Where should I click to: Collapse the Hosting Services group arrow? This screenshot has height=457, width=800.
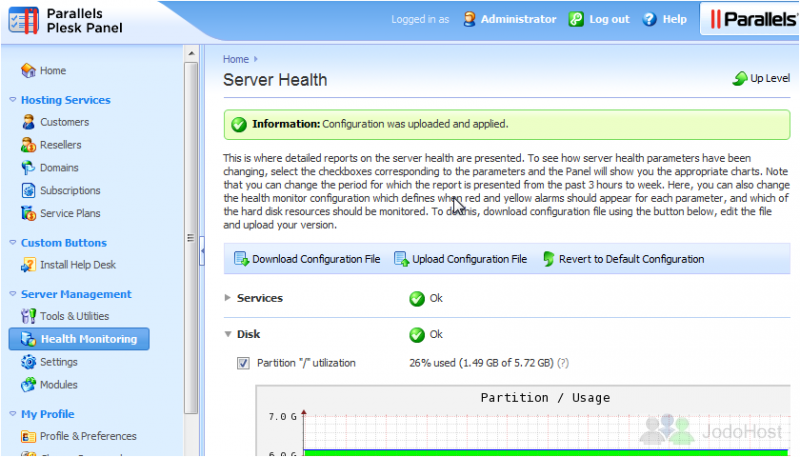[13, 100]
